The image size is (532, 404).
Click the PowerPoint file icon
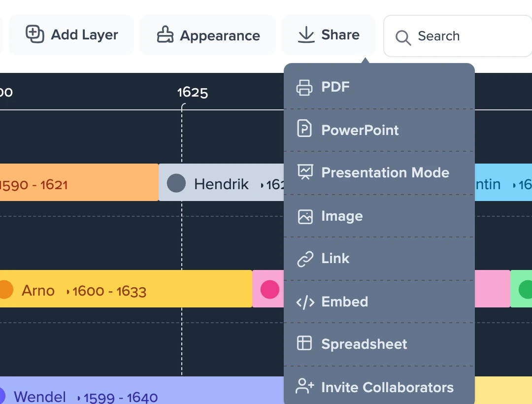[x=304, y=128]
